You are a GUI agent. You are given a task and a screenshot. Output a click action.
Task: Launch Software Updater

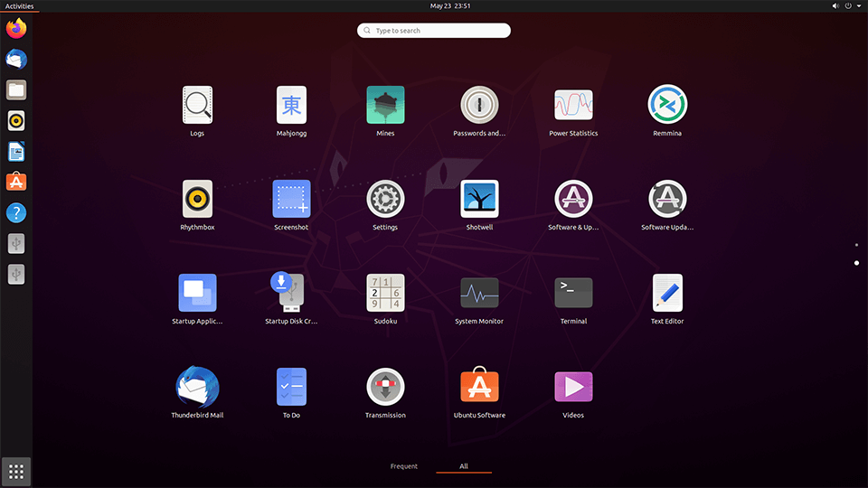667,199
